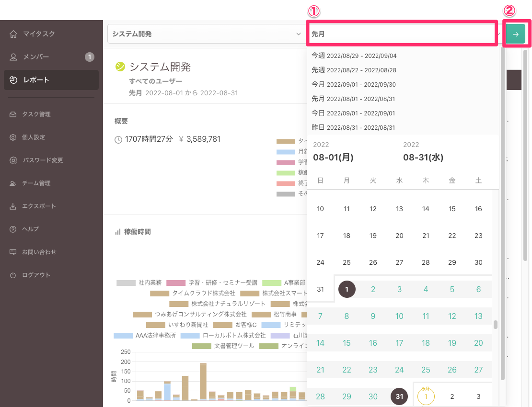Click the お問い合わせ chat icon
Viewport: 532px width, 407px height.
tap(13, 252)
